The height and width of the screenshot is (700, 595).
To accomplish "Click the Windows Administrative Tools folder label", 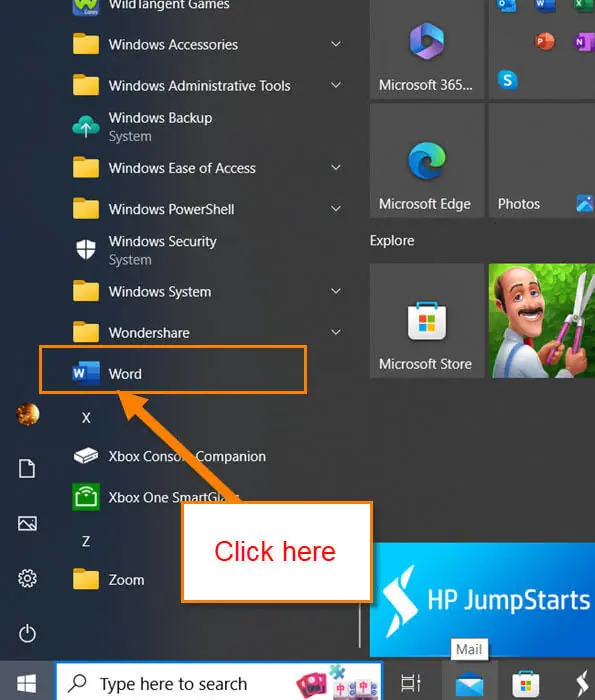I will click(x=200, y=85).
